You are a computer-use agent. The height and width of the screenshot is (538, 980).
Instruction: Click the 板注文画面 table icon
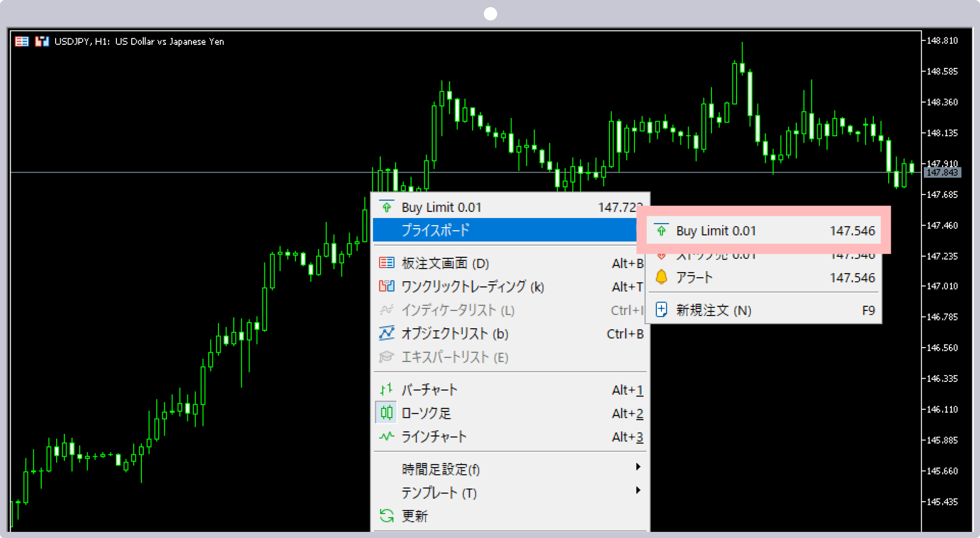pyautogui.click(x=386, y=263)
